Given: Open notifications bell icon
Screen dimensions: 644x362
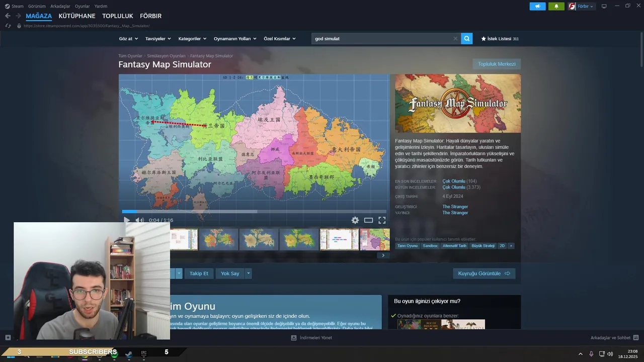Looking at the screenshot, I should click(556, 7).
